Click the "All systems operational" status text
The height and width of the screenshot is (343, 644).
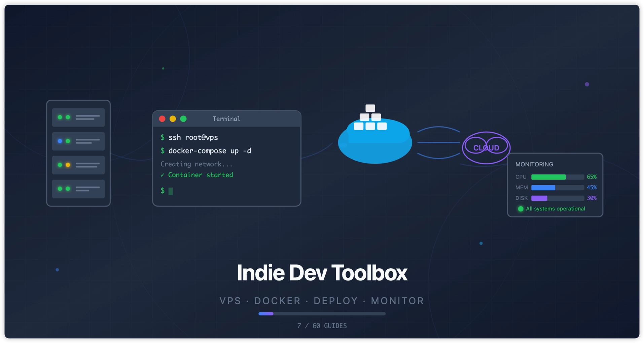pyautogui.click(x=556, y=209)
